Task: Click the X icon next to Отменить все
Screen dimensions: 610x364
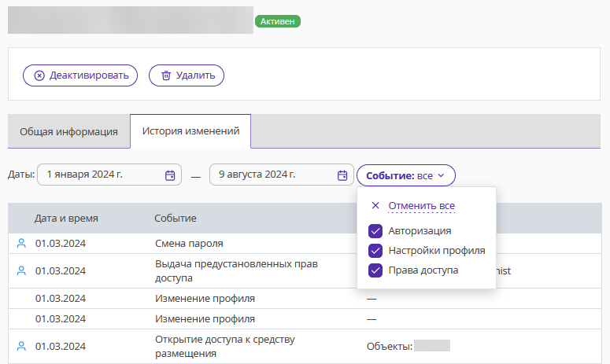Action: (375, 205)
